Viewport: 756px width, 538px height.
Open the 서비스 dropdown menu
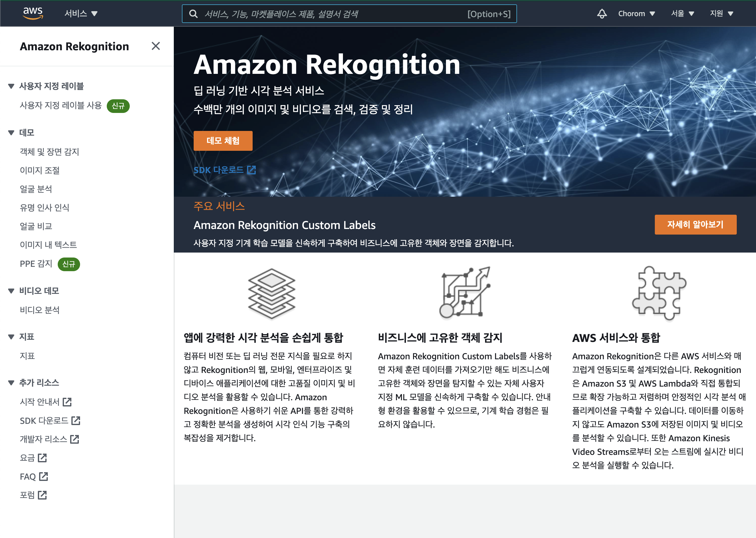(x=81, y=14)
